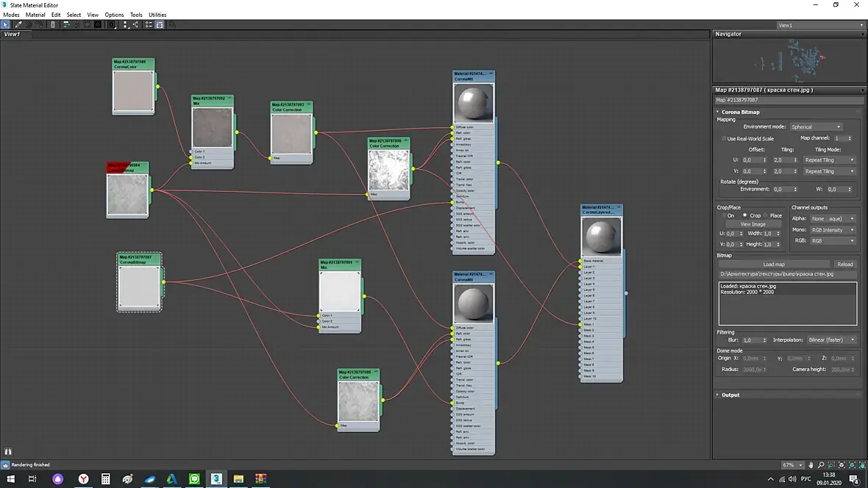
Task: Open U Tiling Mode Repeat Tiling dropdown
Action: [829, 160]
